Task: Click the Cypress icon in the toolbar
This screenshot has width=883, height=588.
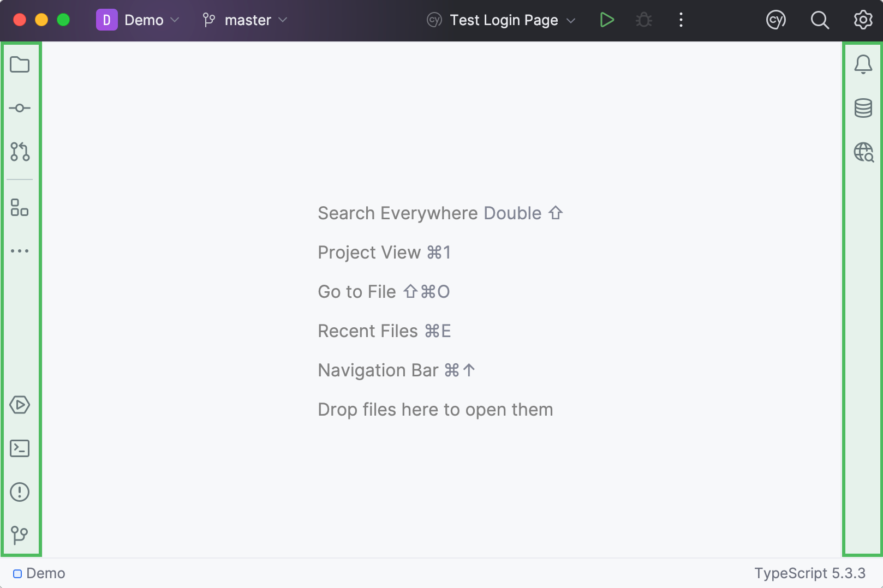Action: coord(776,20)
